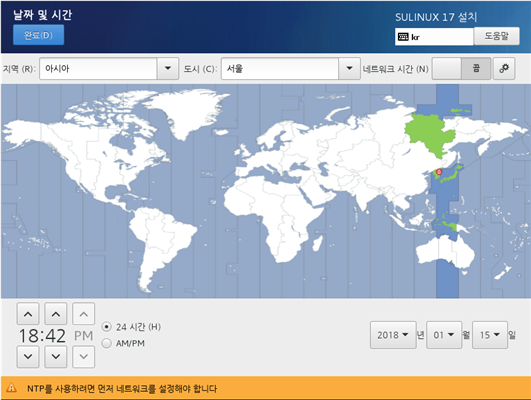Click the NTP warning triangle icon
Viewport: 531px width, 400px height.
pos(12,388)
